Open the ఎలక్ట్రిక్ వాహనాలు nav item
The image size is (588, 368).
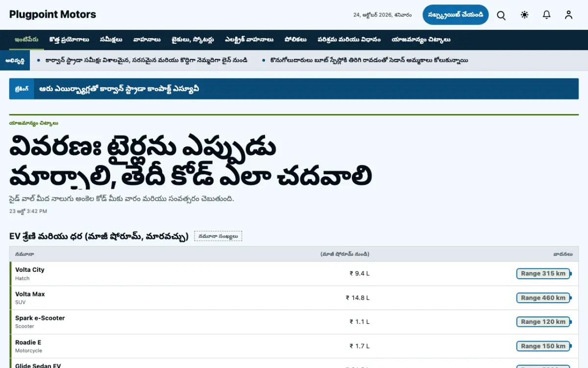tap(249, 40)
